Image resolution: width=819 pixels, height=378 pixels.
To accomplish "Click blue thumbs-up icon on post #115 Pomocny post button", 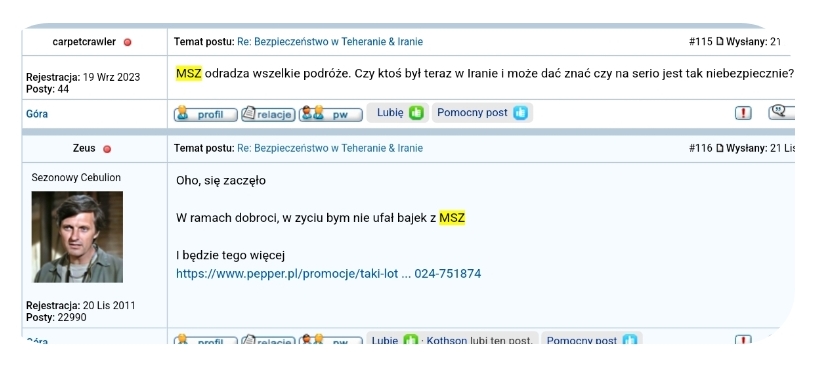I will [x=520, y=113].
